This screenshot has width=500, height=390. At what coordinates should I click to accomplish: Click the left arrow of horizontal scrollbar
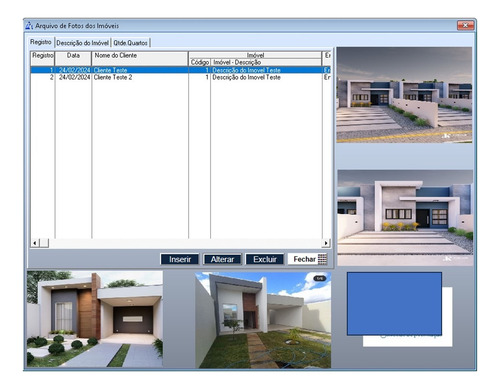(35, 243)
